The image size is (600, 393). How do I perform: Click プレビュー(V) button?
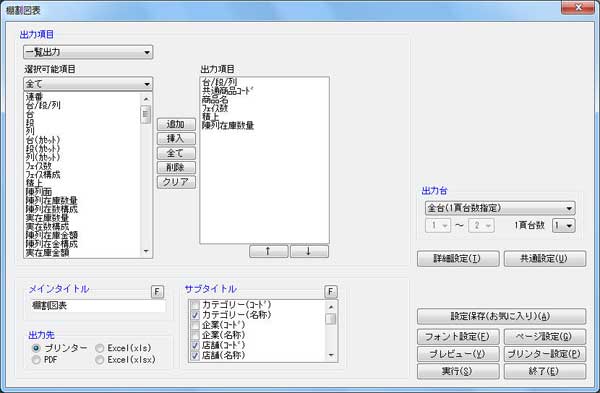[x=458, y=354]
